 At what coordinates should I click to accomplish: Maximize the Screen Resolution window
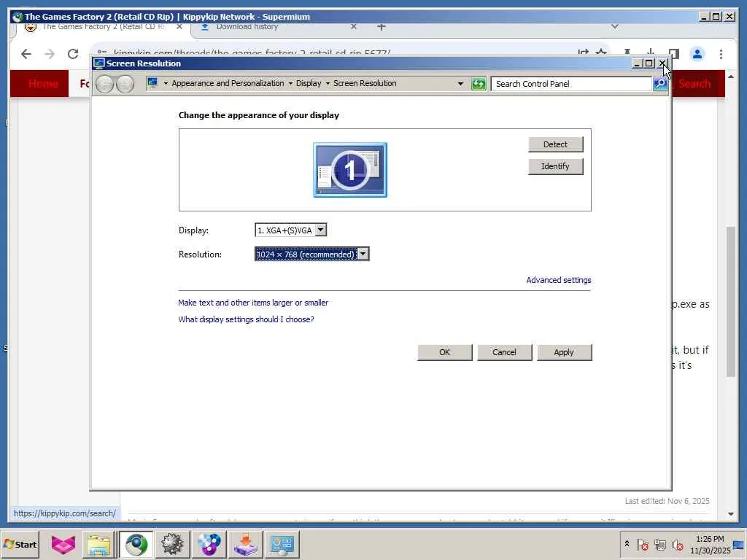pos(649,63)
